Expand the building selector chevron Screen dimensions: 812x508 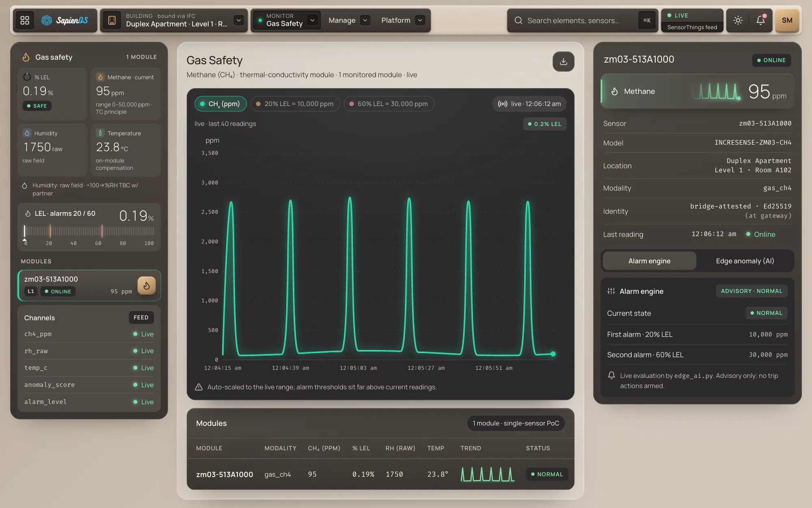[239, 20]
